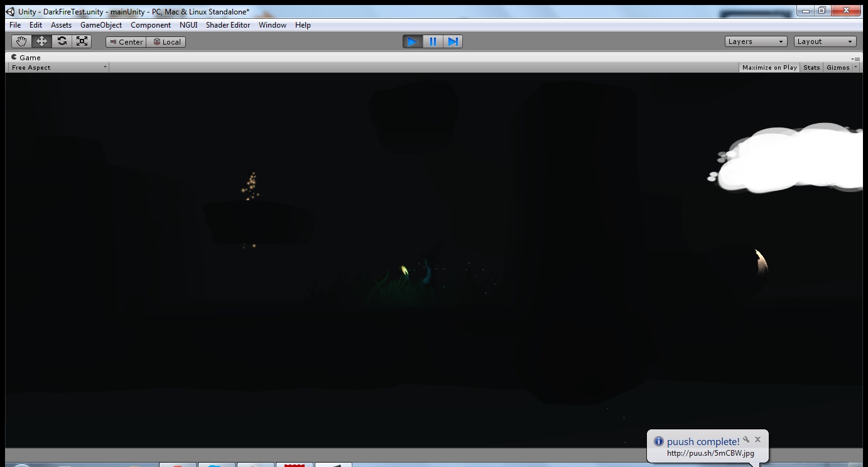Toggle the Local handle rotation

pos(166,42)
